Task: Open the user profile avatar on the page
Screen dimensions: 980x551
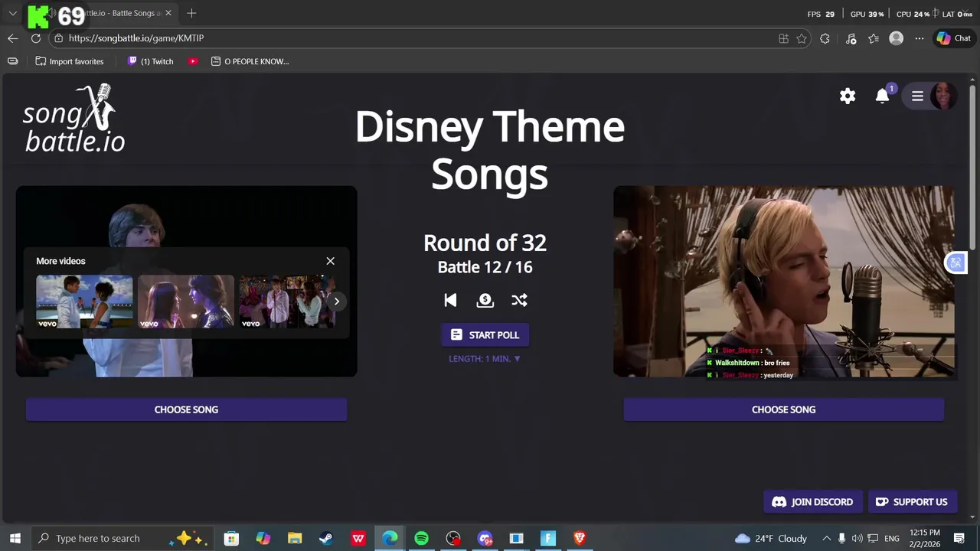Action: coord(943,96)
